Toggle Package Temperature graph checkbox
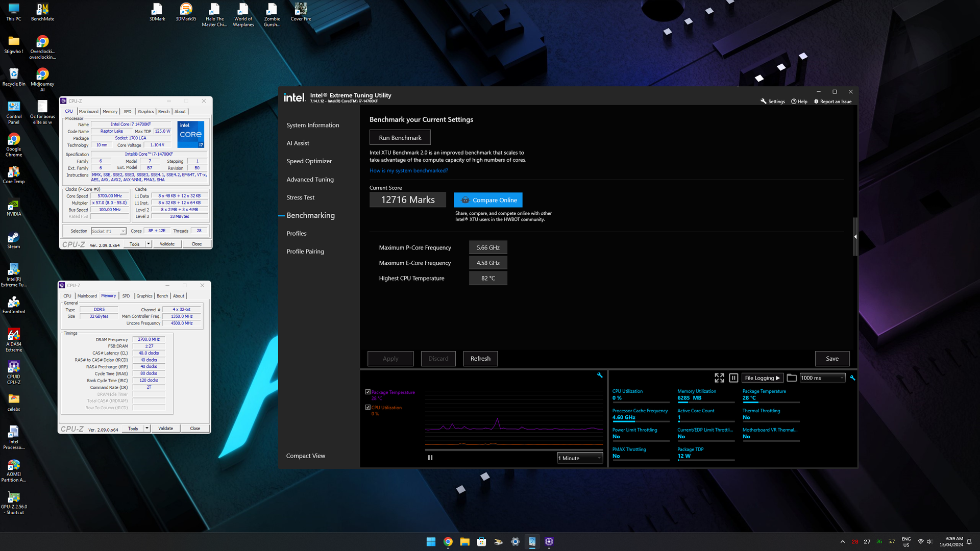The image size is (980, 551). [x=367, y=392]
